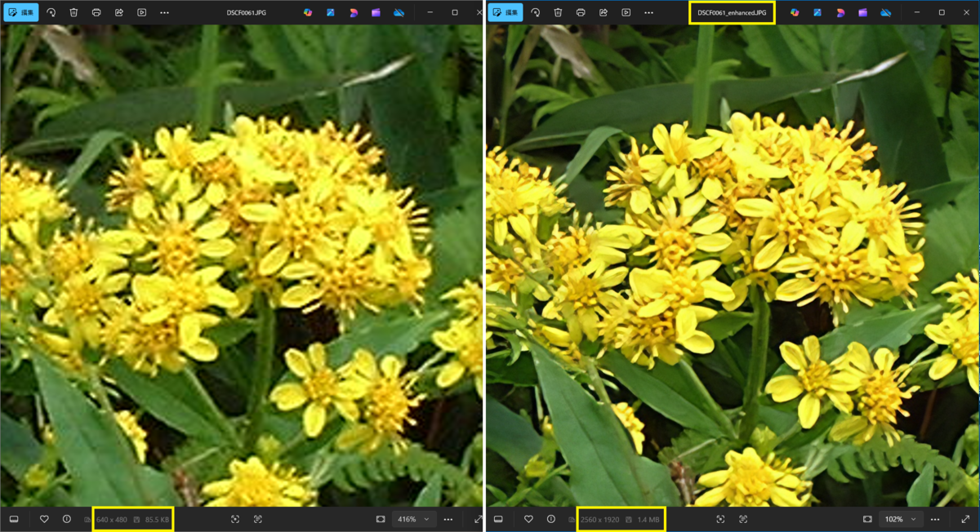980x532 pixels.
Task: Share the photo in DSCF0061_enhanced.JPG window
Action: point(604,12)
